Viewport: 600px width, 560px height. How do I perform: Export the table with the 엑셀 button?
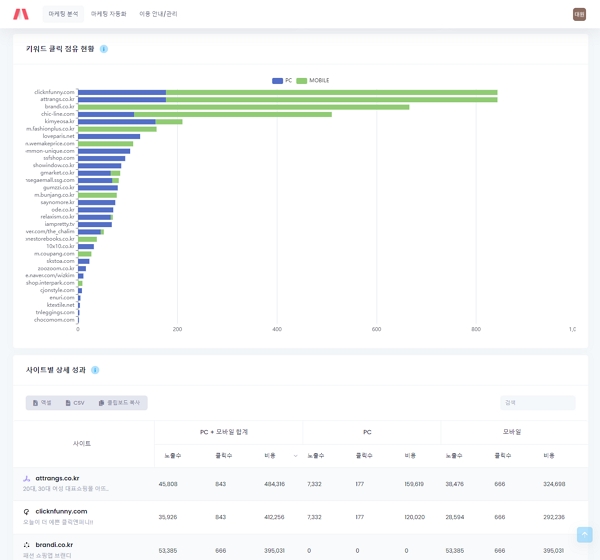42,403
